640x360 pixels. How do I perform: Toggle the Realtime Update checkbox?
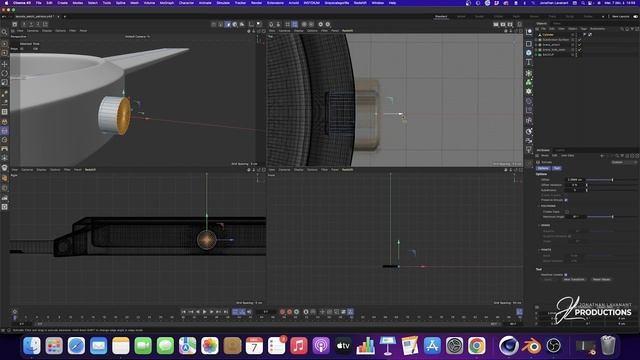click(566, 275)
